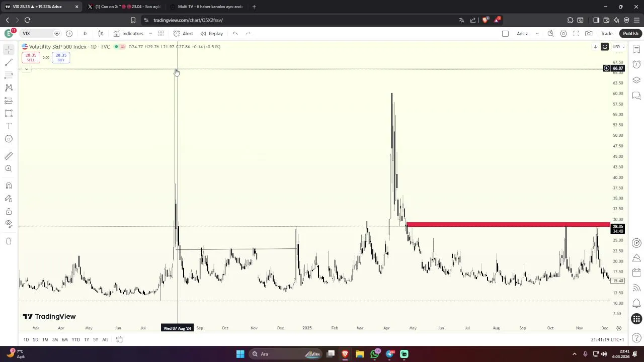
Task: Set time range to 1D
Action: (x=26, y=340)
